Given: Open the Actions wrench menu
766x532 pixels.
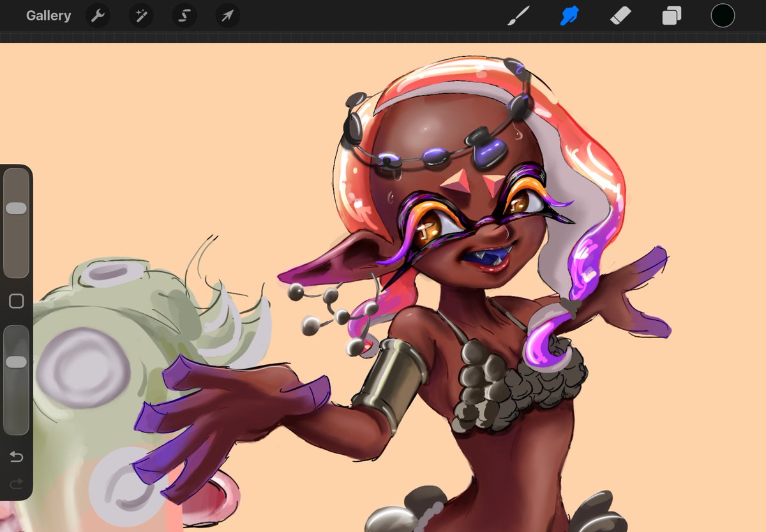Looking at the screenshot, I should click(x=98, y=16).
